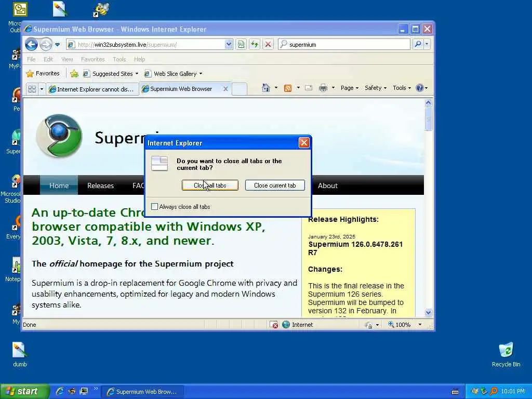Screen dimensions: 532x399
Task: Dismiss the Internet Explorer dialog with X
Action: click(x=303, y=143)
